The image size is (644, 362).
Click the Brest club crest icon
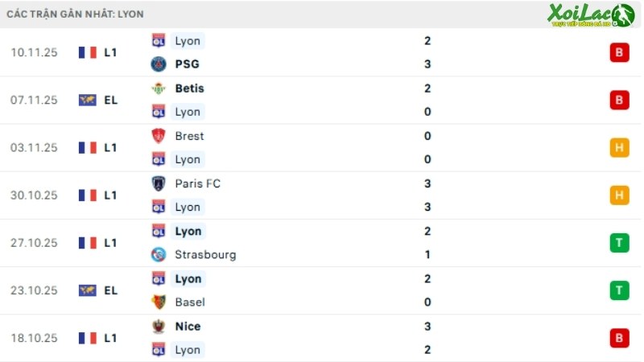tap(159, 136)
